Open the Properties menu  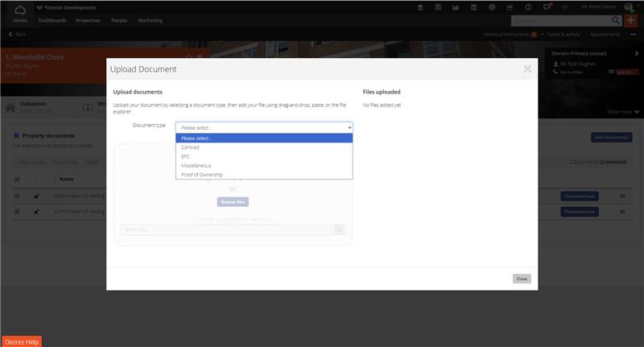click(88, 20)
